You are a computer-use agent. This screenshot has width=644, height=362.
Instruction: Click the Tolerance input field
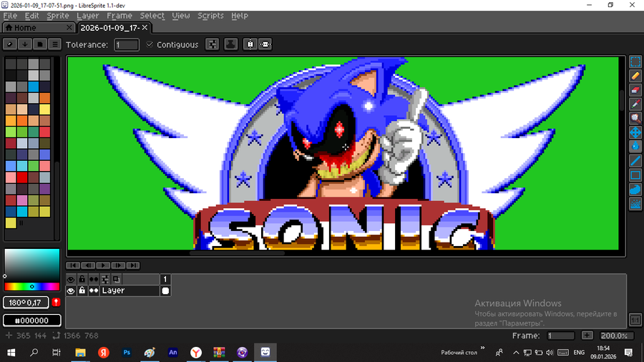point(126,44)
